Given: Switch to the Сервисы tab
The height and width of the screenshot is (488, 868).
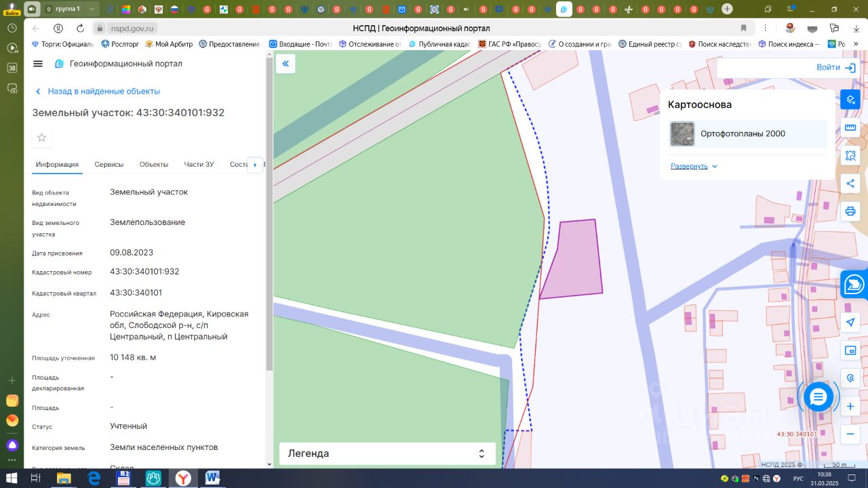Looking at the screenshot, I should (109, 165).
